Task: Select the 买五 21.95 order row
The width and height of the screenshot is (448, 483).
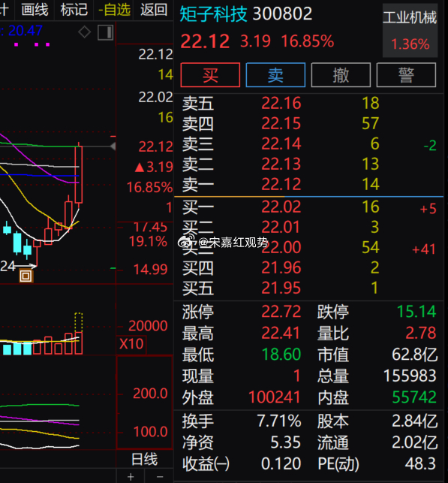Action: pyautogui.click(x=309, y=288)
